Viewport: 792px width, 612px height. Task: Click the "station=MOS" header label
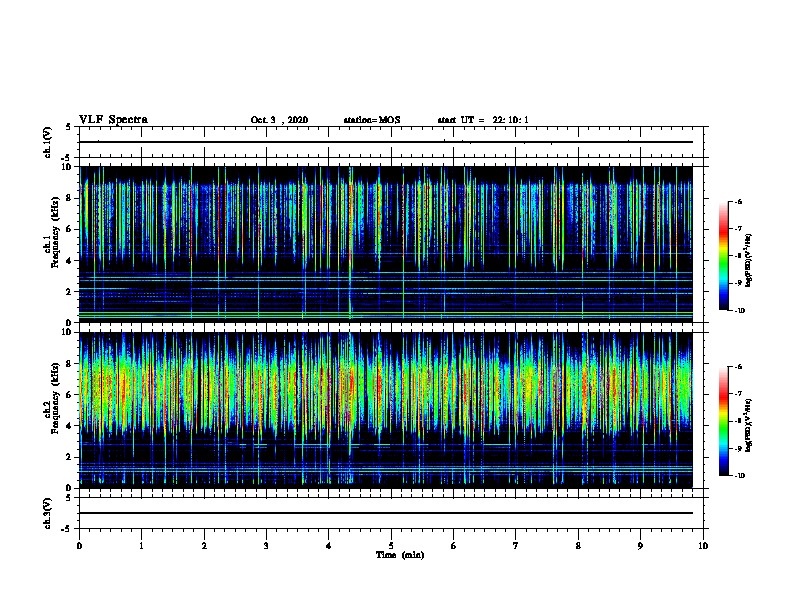click(x=372, y=120)
